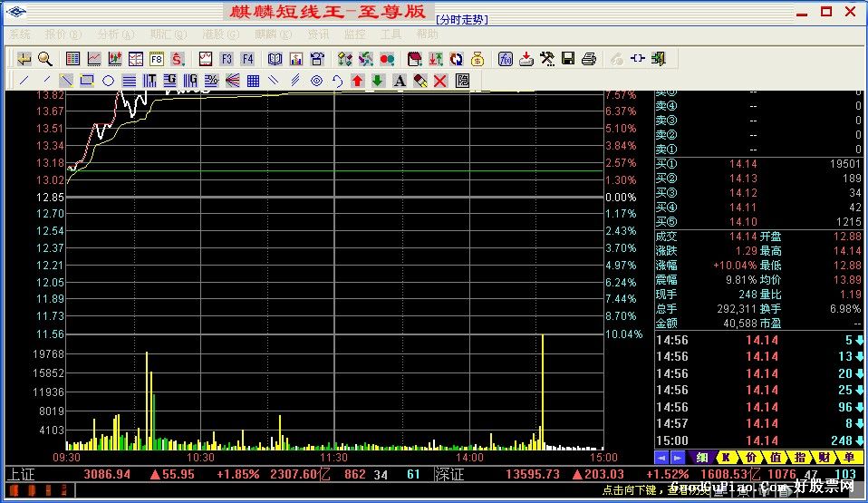Open the telephone dial icon
868x503 pixels.
pos(317,59)
